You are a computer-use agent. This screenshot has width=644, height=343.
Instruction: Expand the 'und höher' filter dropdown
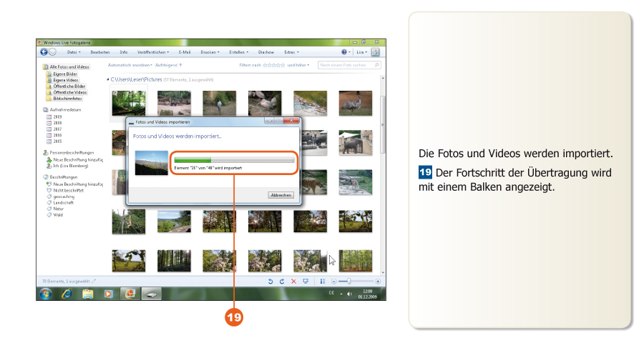(x=298, y=65)
